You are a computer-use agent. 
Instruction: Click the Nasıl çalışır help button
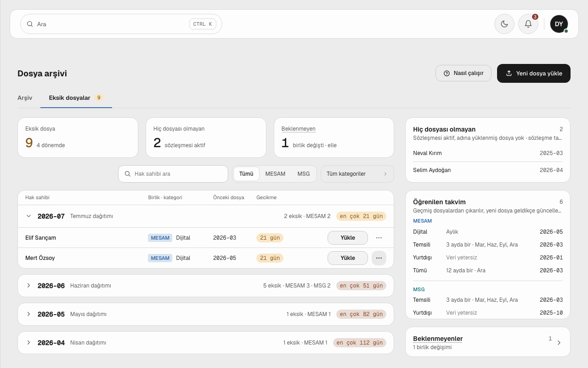click(464, 73)
